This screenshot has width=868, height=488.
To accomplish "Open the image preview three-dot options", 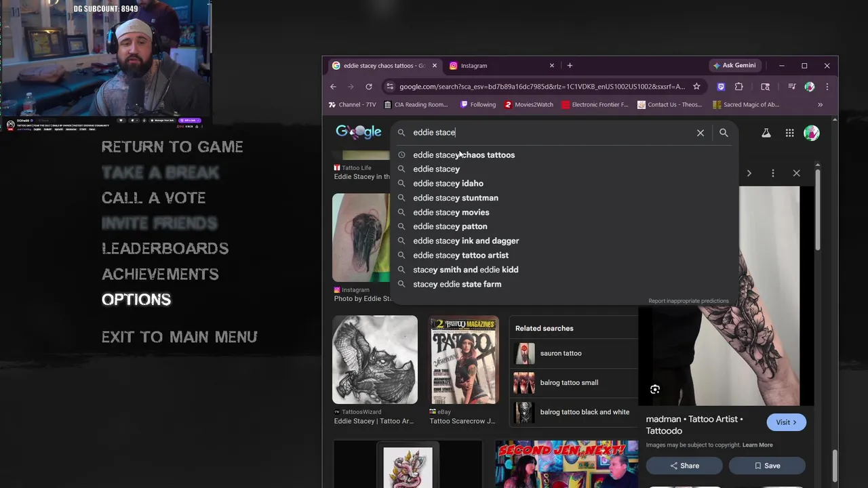I will click(773, 174).
